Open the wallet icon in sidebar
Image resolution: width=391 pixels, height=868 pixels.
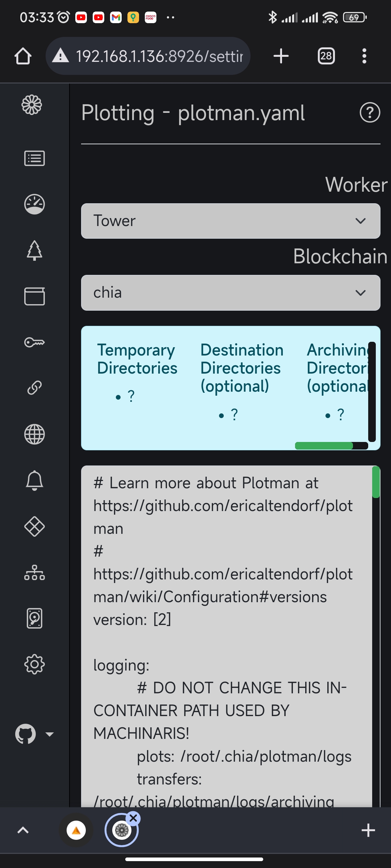coord(34,296)
